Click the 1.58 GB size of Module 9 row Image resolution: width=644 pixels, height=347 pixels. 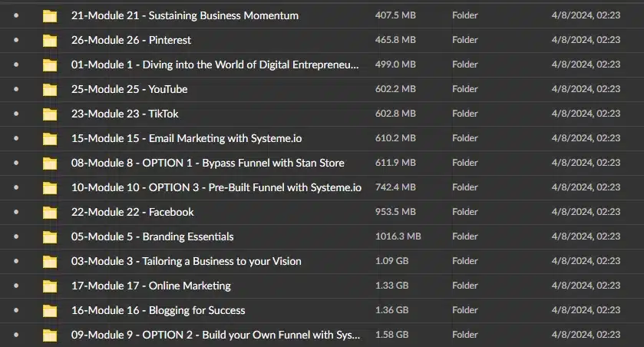(391, 335)
